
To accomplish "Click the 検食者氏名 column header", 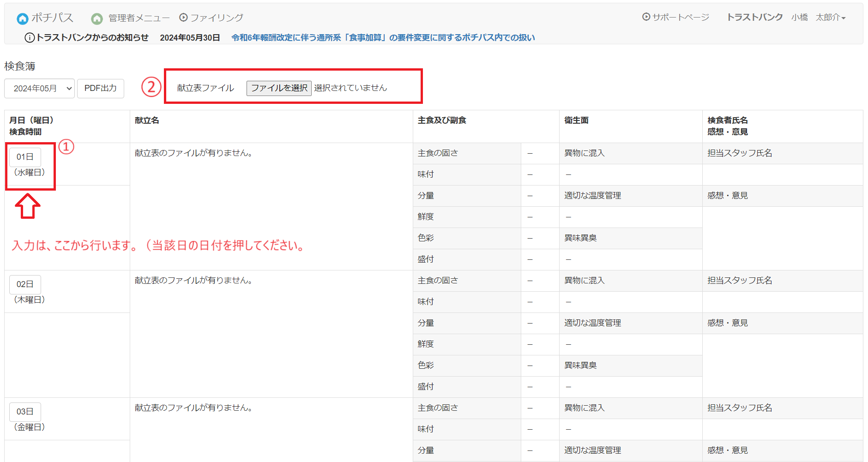I will [x=727, y=120].
